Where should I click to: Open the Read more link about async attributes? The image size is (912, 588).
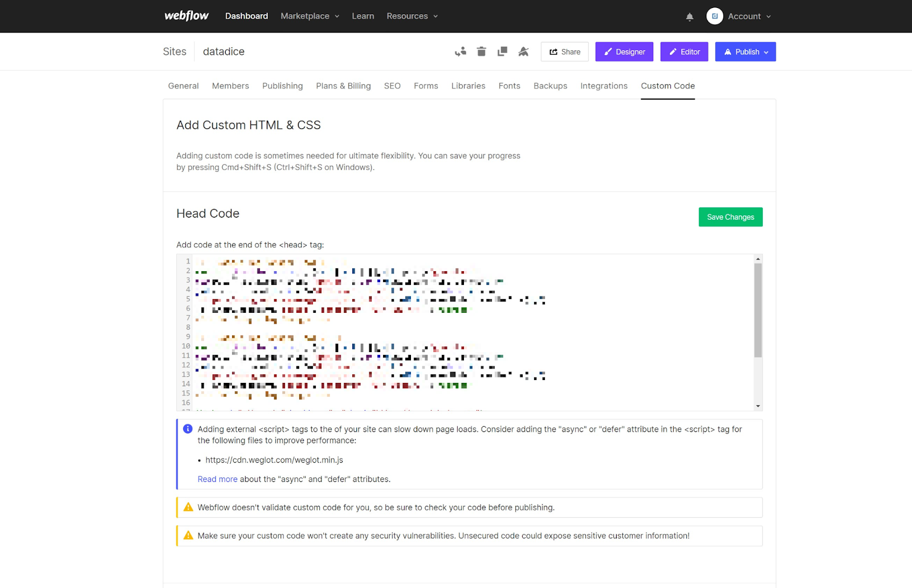(x=217, y=479)
